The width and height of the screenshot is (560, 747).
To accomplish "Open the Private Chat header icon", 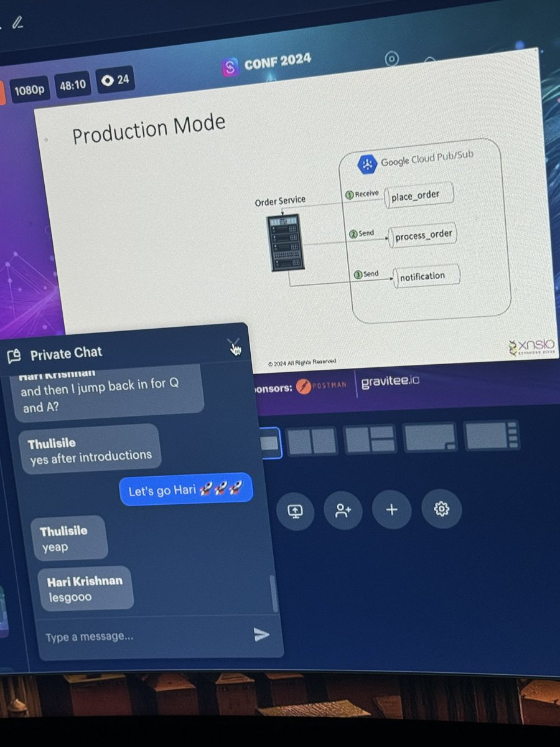I will (14, 356).
